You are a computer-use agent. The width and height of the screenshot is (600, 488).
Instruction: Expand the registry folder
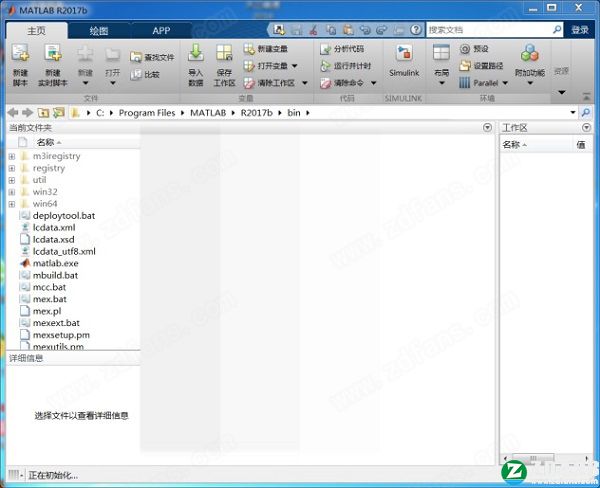12,168
